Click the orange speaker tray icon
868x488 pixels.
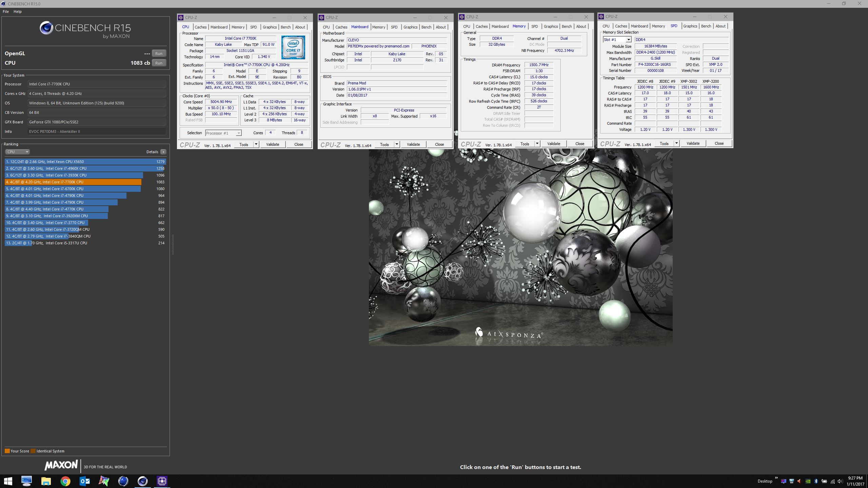pyautogui.click(x=800, y=481)
